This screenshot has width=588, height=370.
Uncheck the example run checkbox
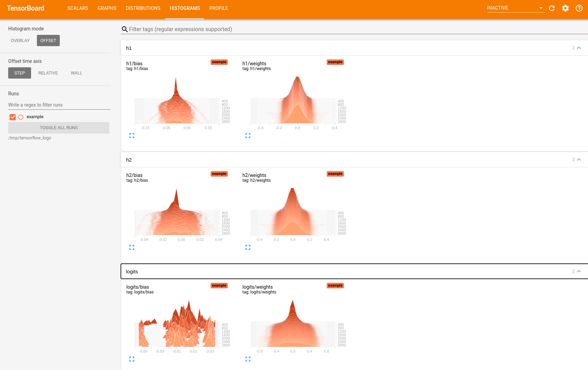click(13, 117)
